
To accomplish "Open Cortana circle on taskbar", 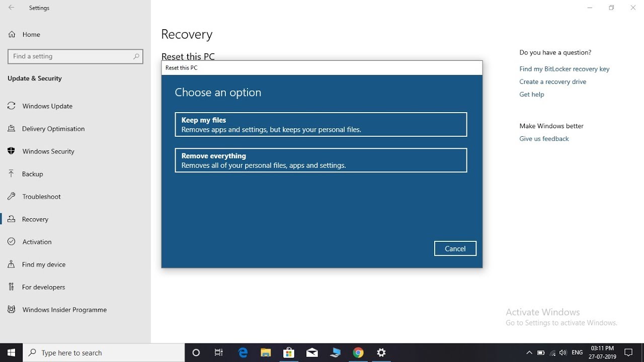I will pyautogui.click(x=196, y=352).
